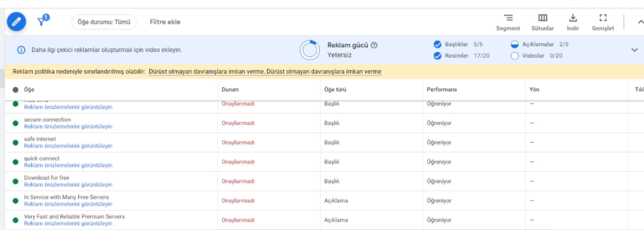
Task: Collapse the Reklam gücü banner chevron
Action: point(634,50)
